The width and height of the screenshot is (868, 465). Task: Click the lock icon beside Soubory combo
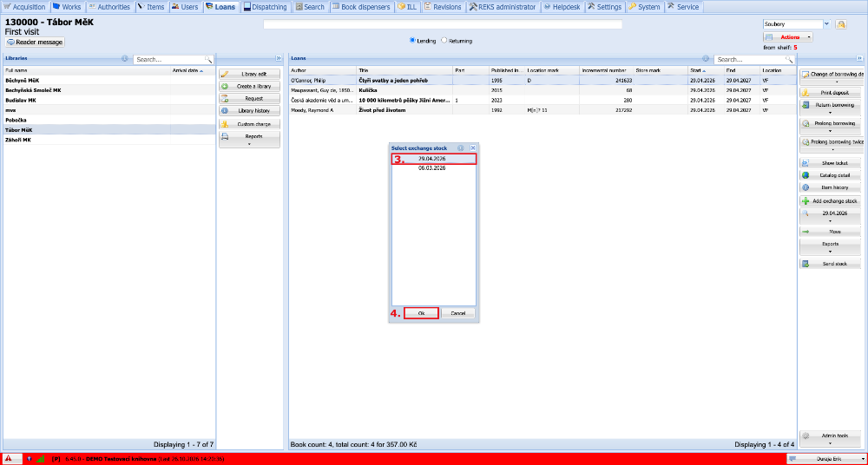click(841, 24)
